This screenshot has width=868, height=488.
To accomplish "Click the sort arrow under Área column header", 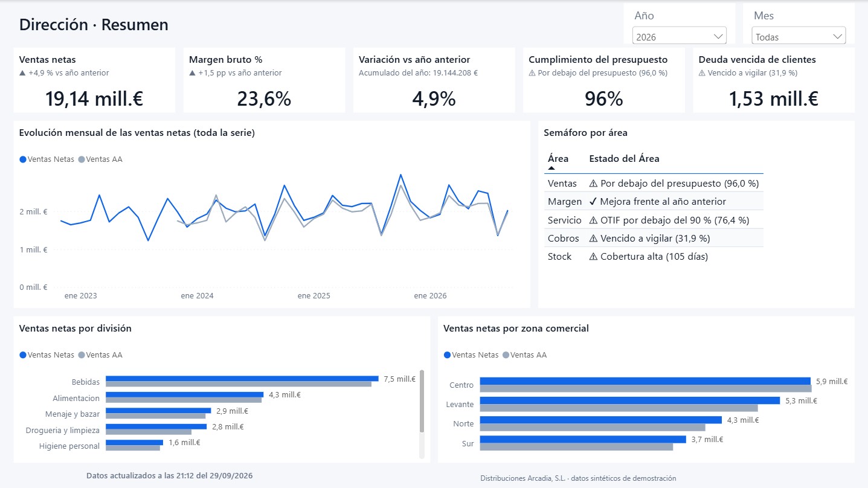I will coord(551,168).
